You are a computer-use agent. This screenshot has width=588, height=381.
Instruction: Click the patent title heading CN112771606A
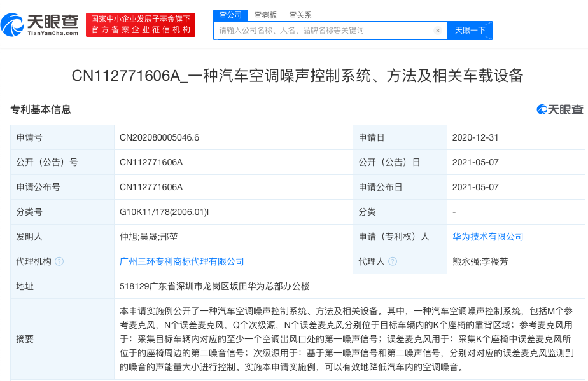point(297,76)
